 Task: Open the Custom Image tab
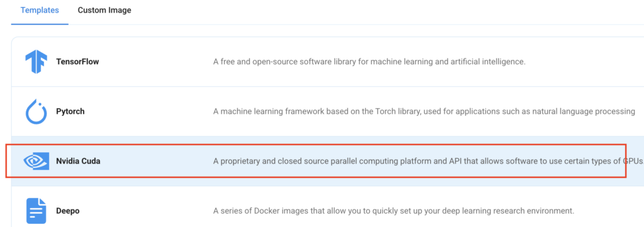pyautogui.click(x=104, y=10)
